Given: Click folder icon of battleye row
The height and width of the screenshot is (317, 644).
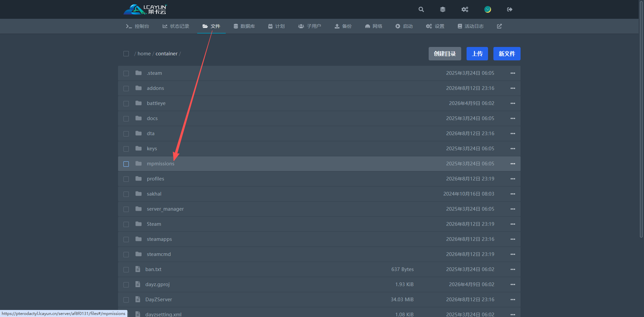Looking at the screenshot, I should pos(139,103).
